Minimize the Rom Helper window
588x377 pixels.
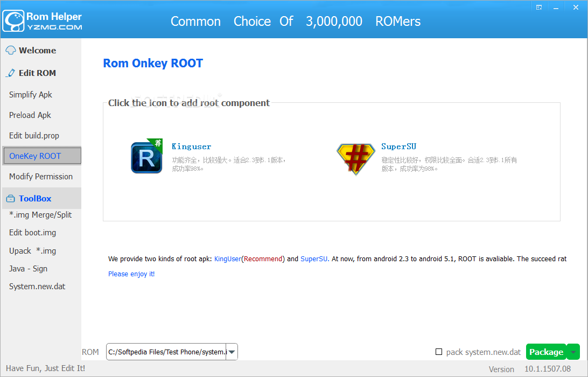(x=556, y=8)
